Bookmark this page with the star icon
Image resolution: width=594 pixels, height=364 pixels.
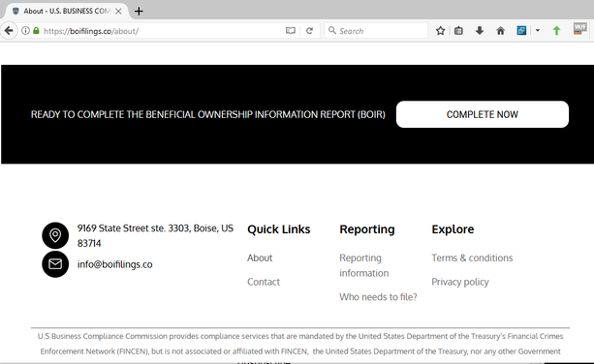click(x=440, y=31)
